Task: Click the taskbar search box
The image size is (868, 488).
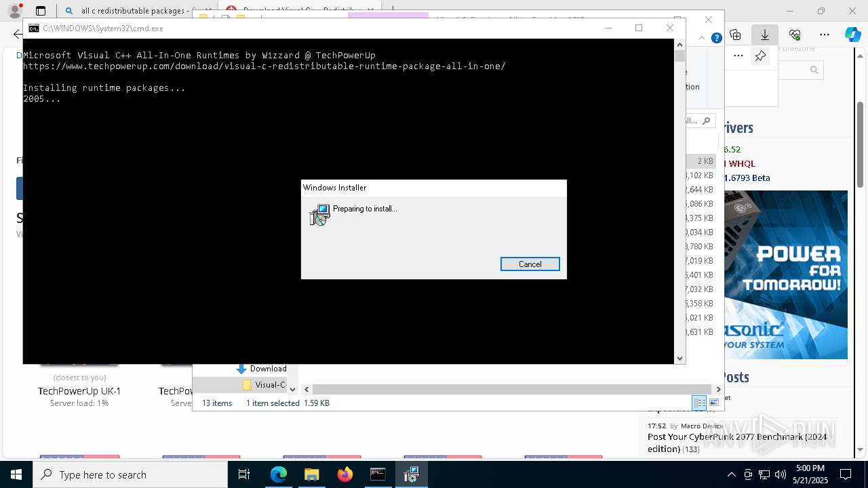Action: click(x=130, y=474)
